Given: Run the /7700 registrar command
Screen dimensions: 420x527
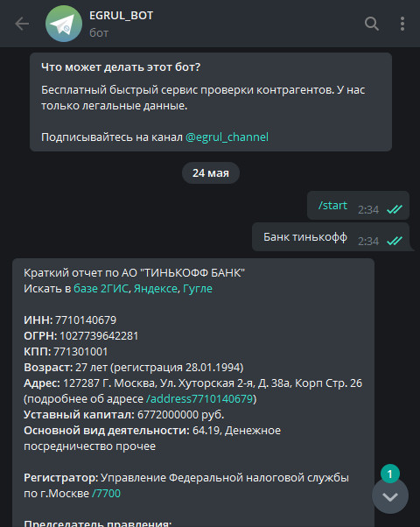Looking at the screenshot, I should pyautogui.click(x=106, y=494).
